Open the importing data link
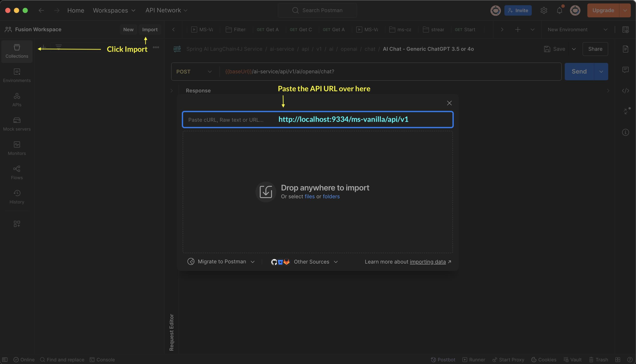Image resolution: width=636 pixels, height=364 pixels. (x=427, y=262)
